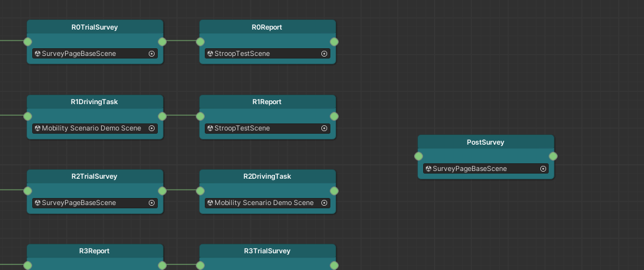Click Unity scene icon in R2DrivingTask field
644x270 pixels.
210,203
